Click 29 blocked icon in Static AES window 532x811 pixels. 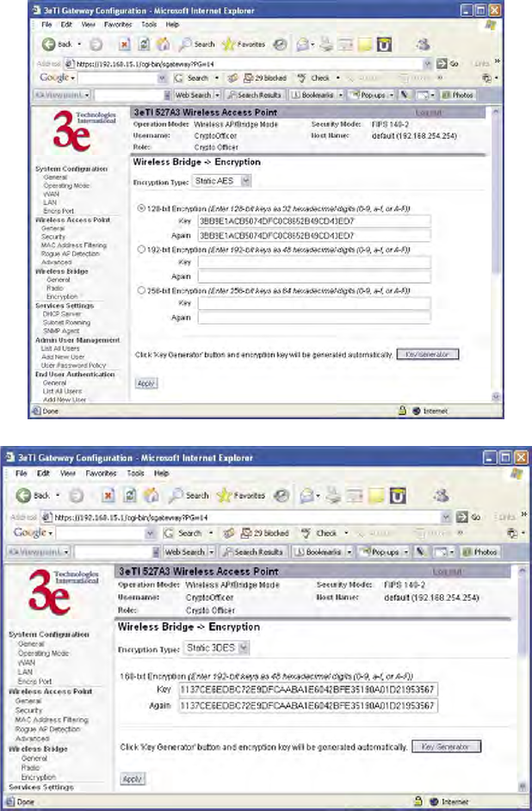264,78
